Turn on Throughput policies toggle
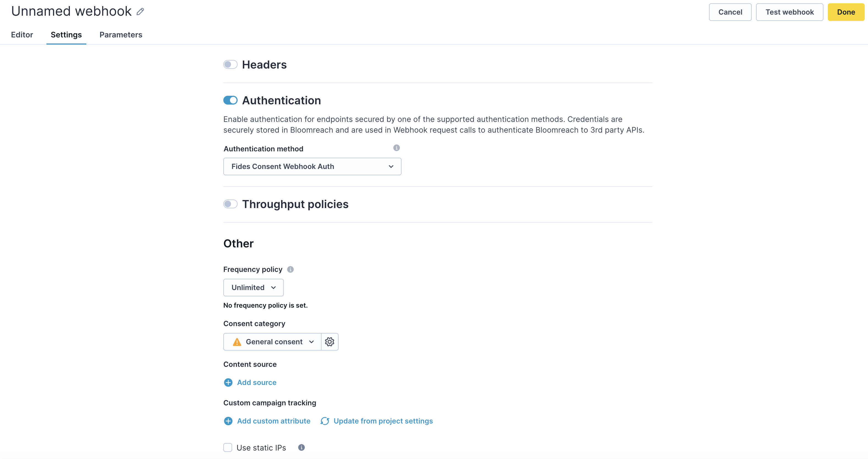 (230, 204)
